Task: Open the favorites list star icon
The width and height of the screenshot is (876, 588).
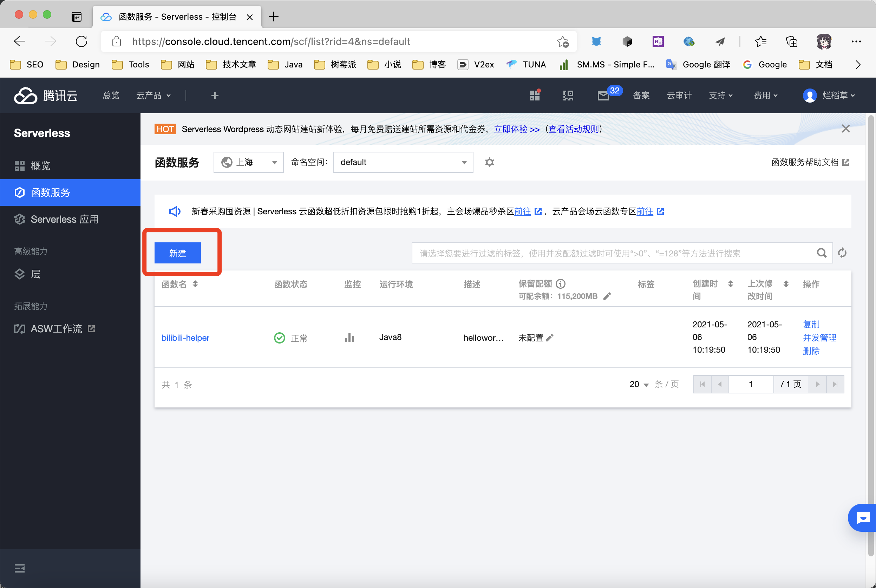Action: 760,41
